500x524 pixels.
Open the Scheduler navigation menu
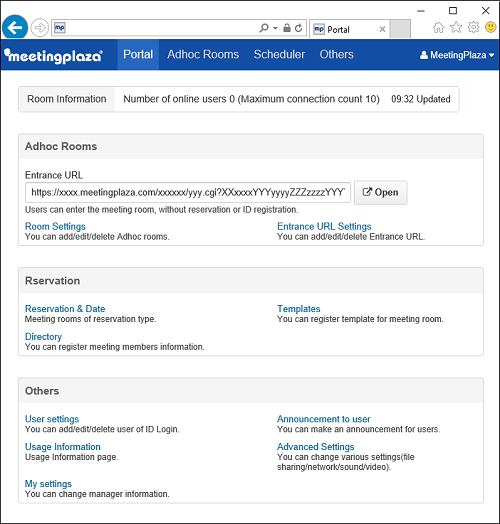click(279, 54)
